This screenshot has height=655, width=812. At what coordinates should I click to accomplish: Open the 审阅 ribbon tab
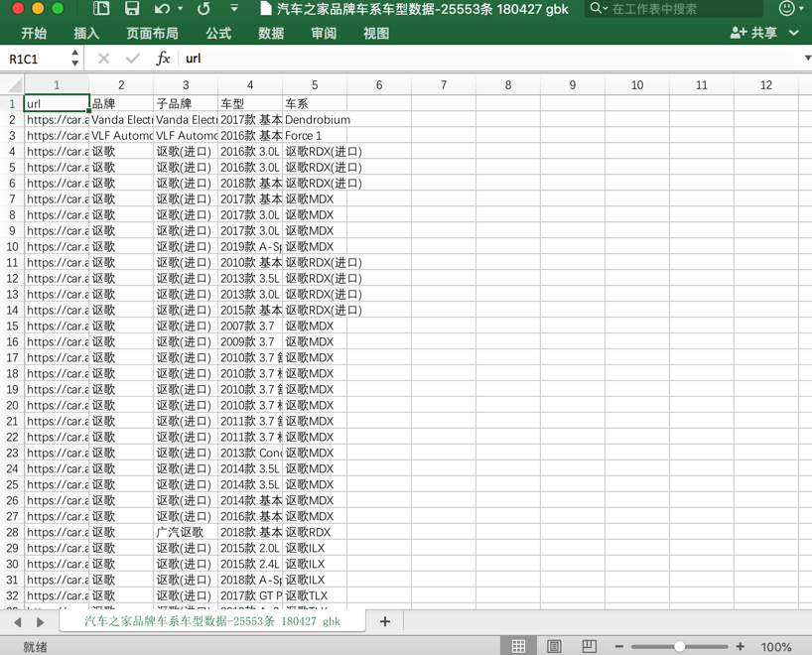pyautogui.click(x=324, y=33)
